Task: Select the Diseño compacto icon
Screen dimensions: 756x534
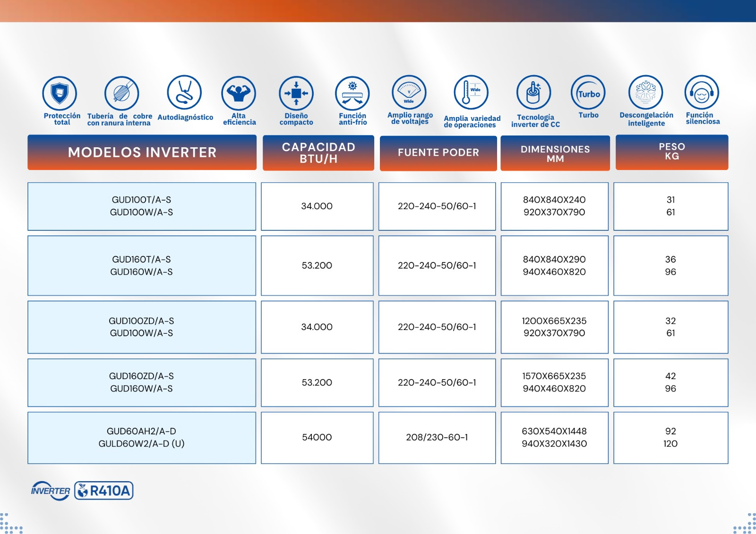Action: pyautogui.click(x=296, y=93)
